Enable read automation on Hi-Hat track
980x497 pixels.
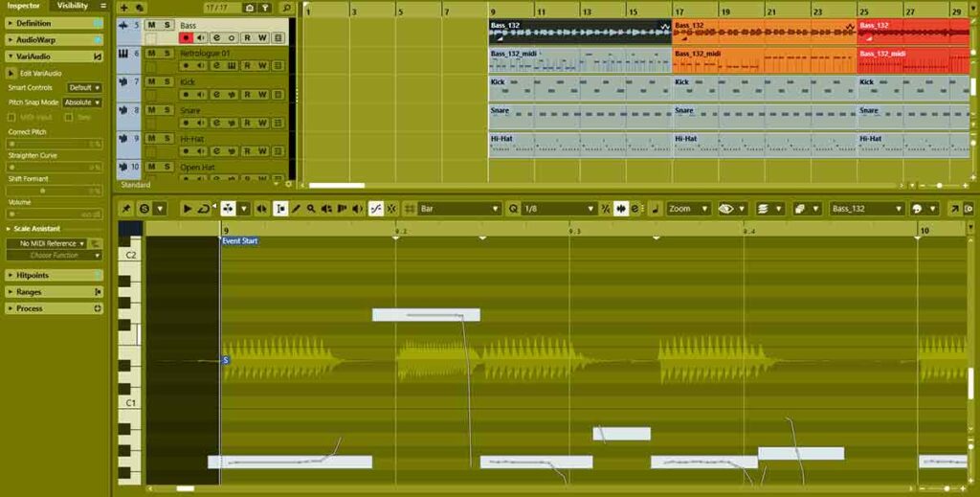[248, 151]
